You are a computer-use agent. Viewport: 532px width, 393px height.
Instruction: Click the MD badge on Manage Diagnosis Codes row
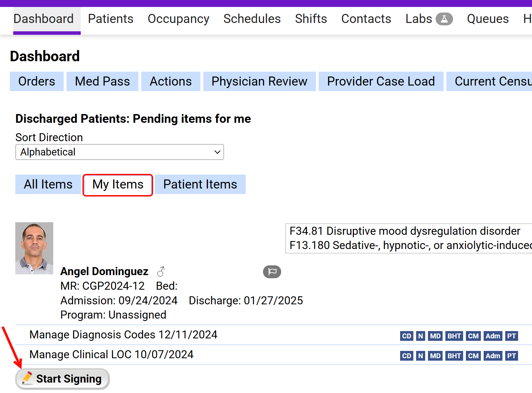[x=435, y=336]
